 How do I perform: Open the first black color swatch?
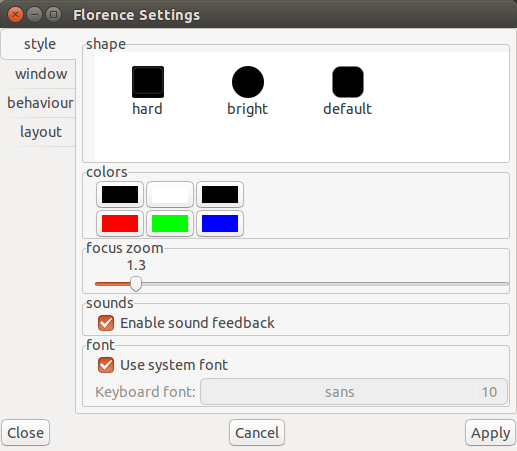point(120,195)
